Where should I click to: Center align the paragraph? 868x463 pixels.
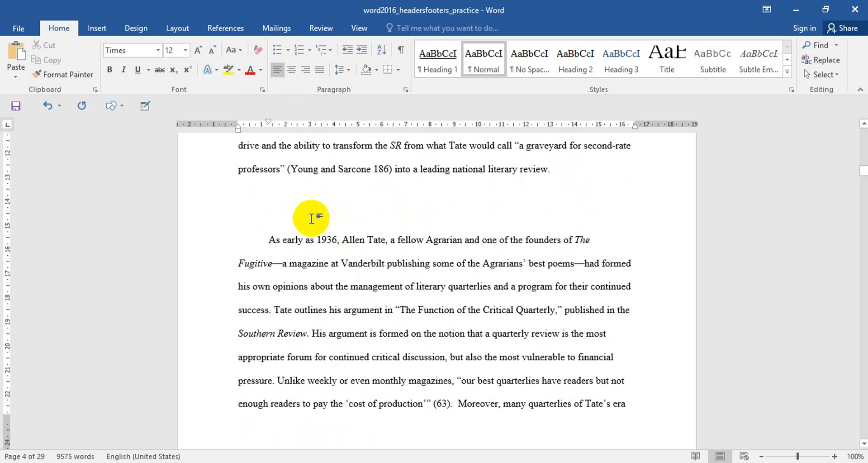[x=292, y=70]
